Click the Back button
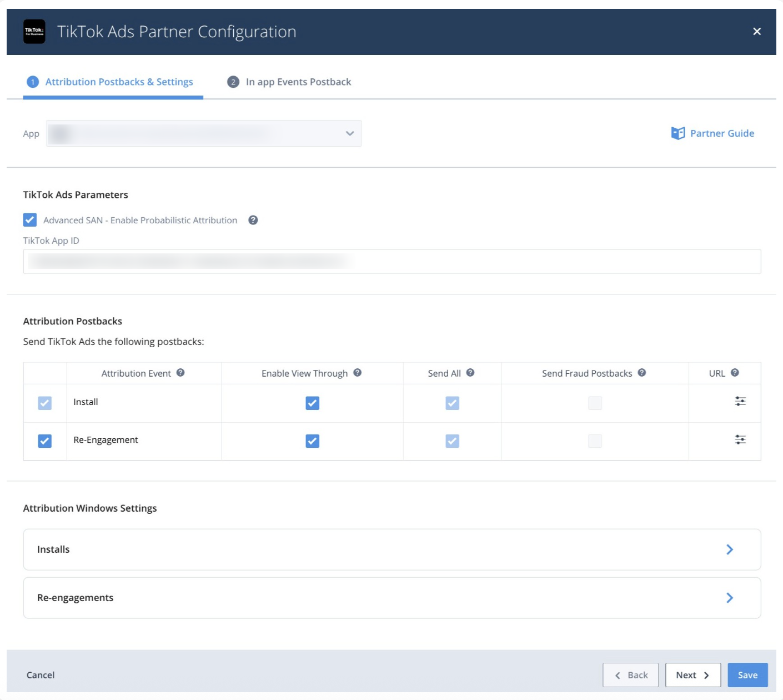The image size is (783, 700). coord(631,675)
